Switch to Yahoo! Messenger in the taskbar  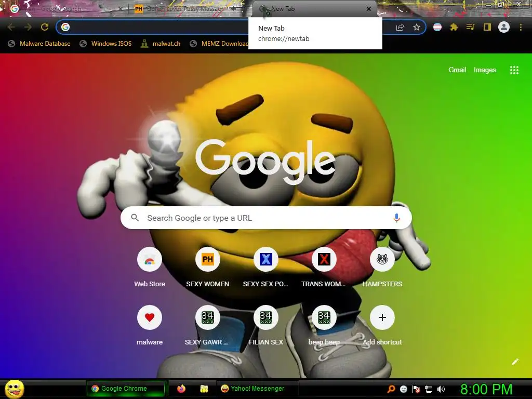point(257,389)
